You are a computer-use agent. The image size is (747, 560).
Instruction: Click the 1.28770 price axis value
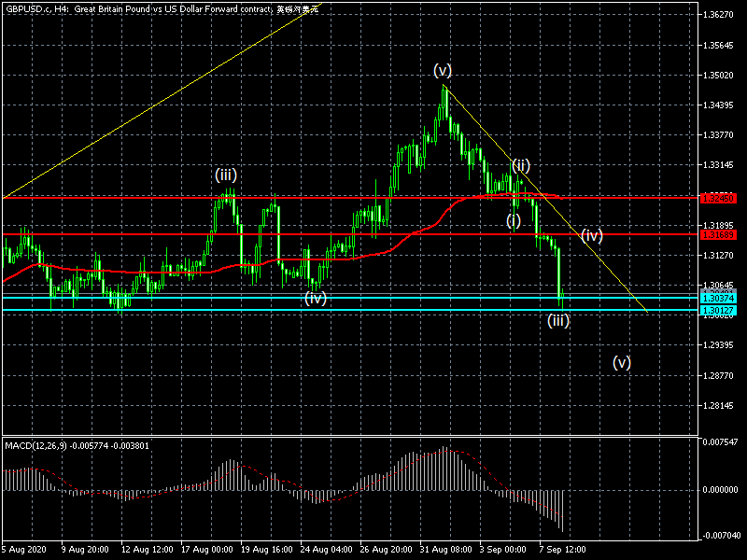(723, 376)
